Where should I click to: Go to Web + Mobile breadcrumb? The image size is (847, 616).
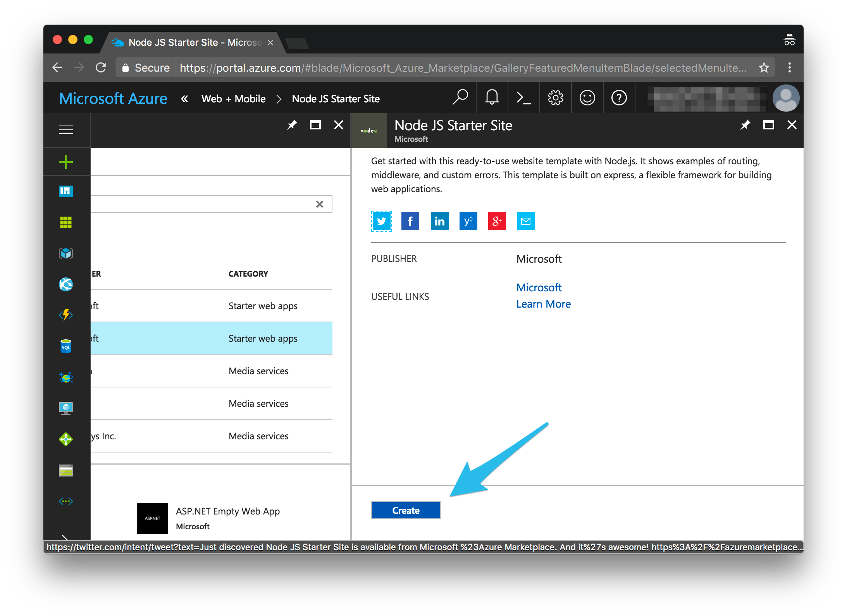point(233,99)
